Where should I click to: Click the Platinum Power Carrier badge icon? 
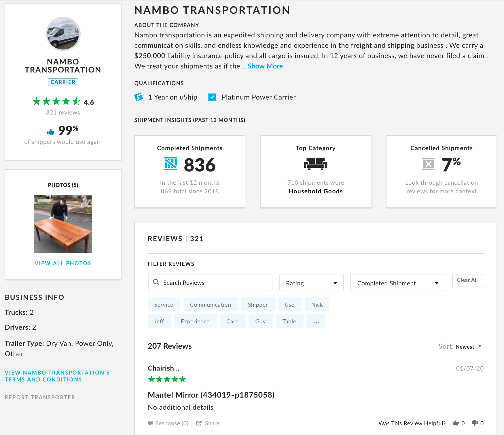click(212, 97)
